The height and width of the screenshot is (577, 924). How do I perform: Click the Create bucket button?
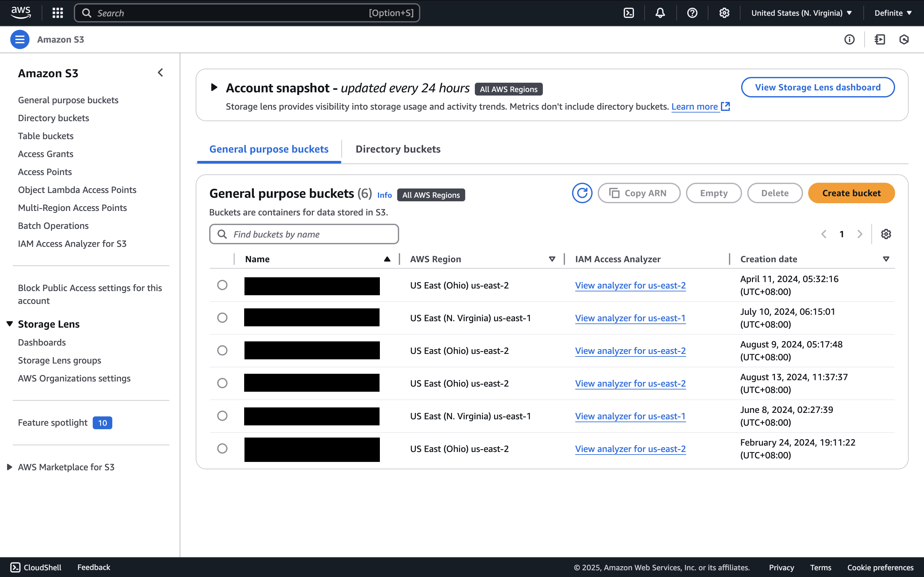point(851,193)
